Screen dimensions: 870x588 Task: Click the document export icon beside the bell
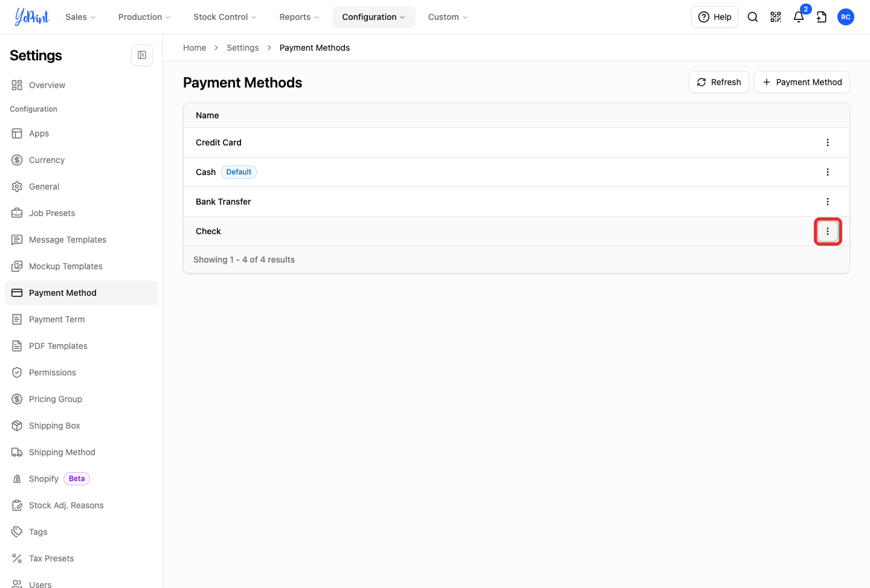tap(822, 17)
